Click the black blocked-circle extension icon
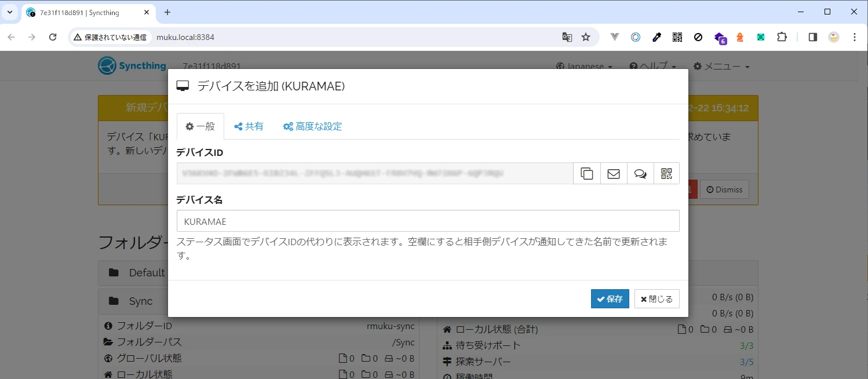The image size is (868, 379). click(698, 37)
